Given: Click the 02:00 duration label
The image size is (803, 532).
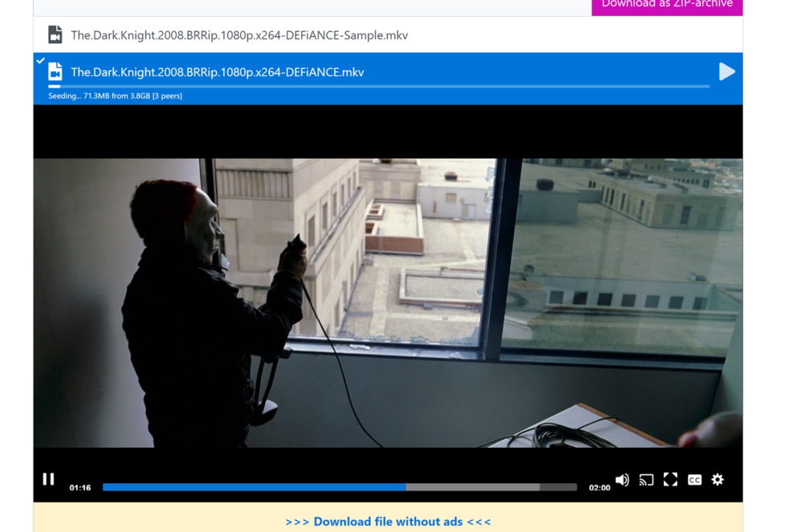Looking at the screenshot, I should [599, 488].
